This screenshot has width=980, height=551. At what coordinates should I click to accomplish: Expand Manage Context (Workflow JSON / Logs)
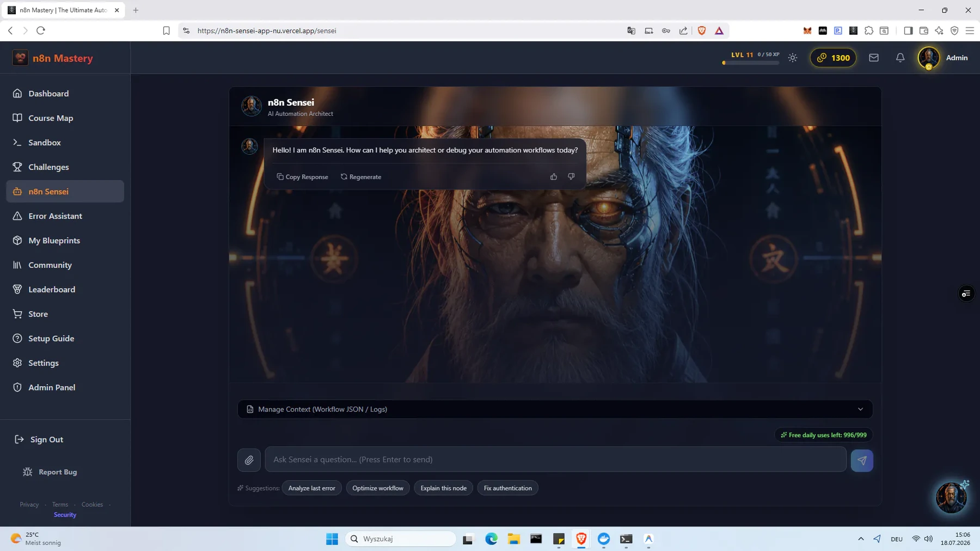pyautogui.click(x=555, y=409)
